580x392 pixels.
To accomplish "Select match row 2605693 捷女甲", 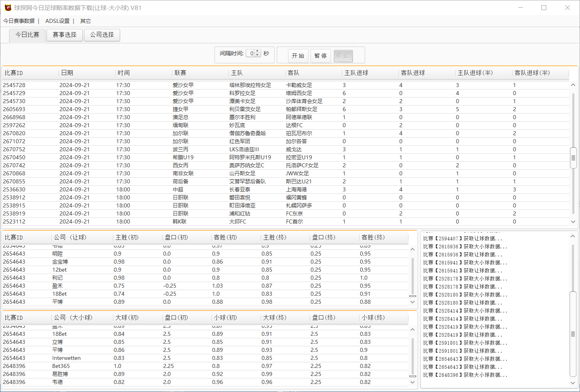I will pyautogui.click(x=286, y=109).
